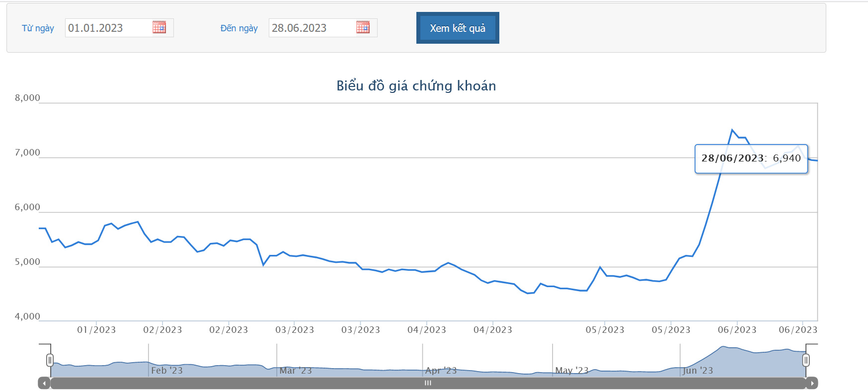868x391 pixels.
Task: Open the 'Đến ngày' calendar picker icon
Action: click(x=363, y=27)
